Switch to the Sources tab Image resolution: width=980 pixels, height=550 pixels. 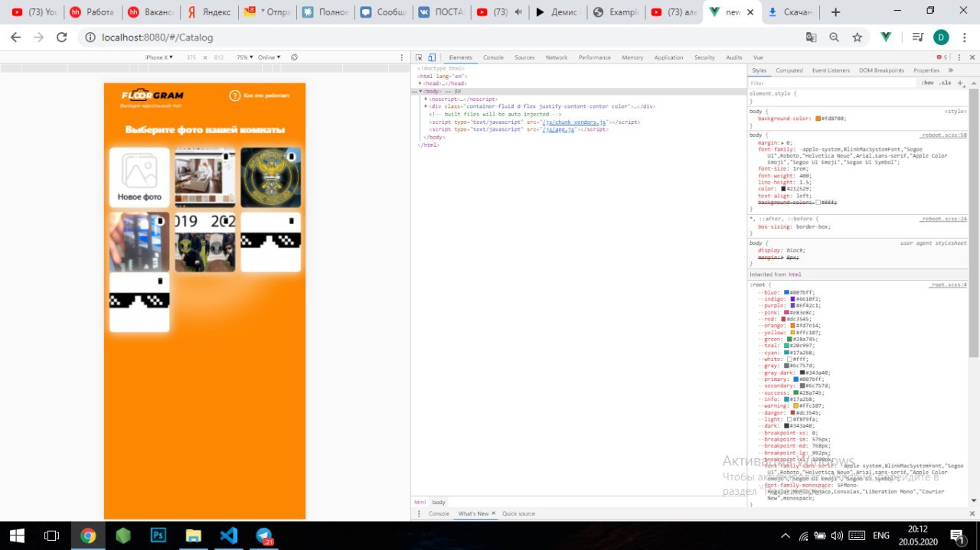(x=524, y=57)
